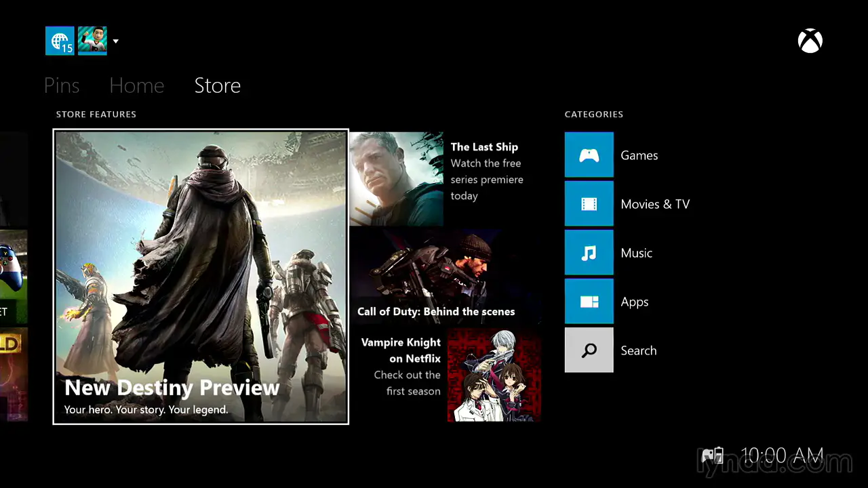
Task: Click "Your hero. Your story. Your legend." caption
Action: (x=146, y=410)
